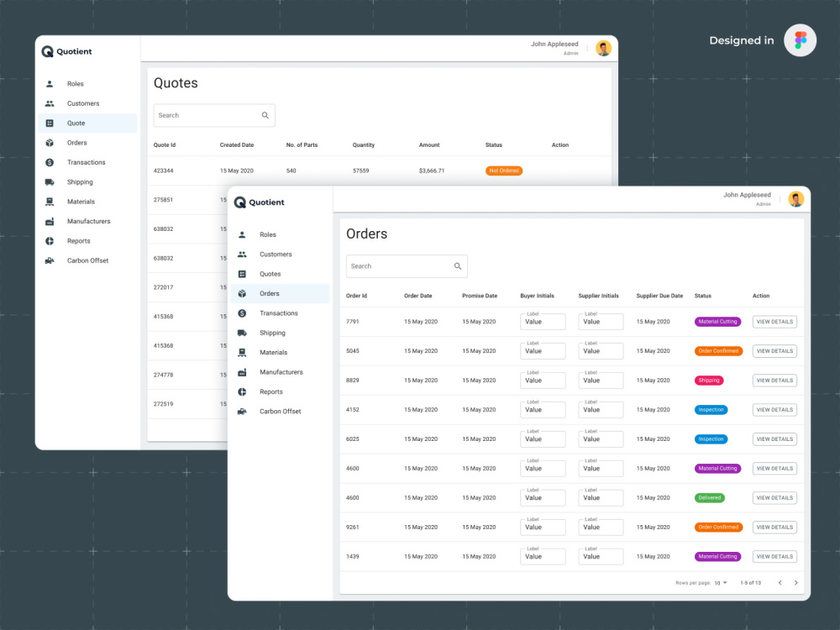840x630 pixels.
Task: Click Customers people icon in Orders window sidebar
Action: (x=242, y=255)
